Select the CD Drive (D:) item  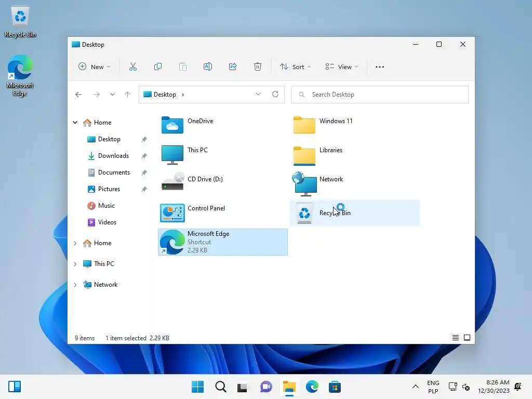pyautogui.click(x=222, y=183)
